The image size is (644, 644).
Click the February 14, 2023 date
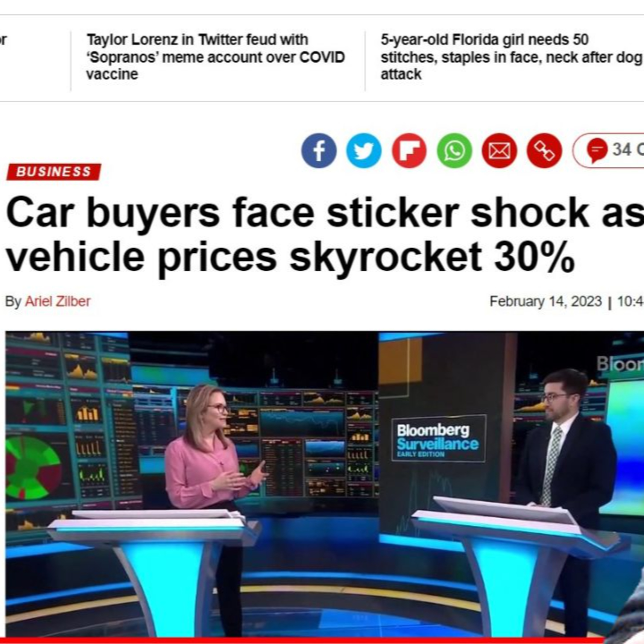(546, 301)
